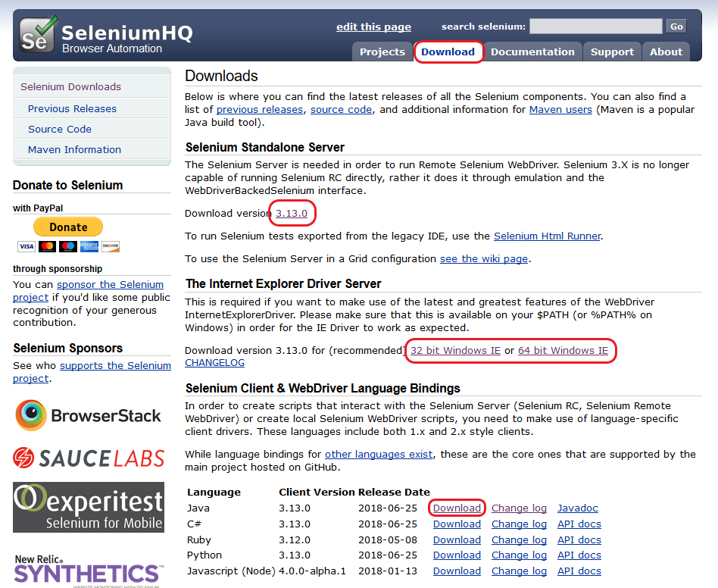The height and width of the screenshot is (588, 718).
Task: Click the Visa card icon under Donate
Action: tap(27, 246)
